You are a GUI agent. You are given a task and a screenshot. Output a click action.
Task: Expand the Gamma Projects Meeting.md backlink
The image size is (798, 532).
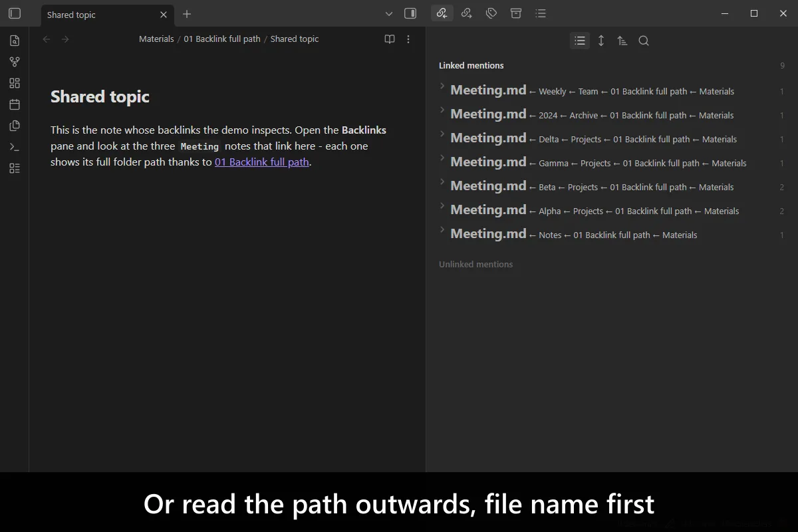[x=442, y=158]
